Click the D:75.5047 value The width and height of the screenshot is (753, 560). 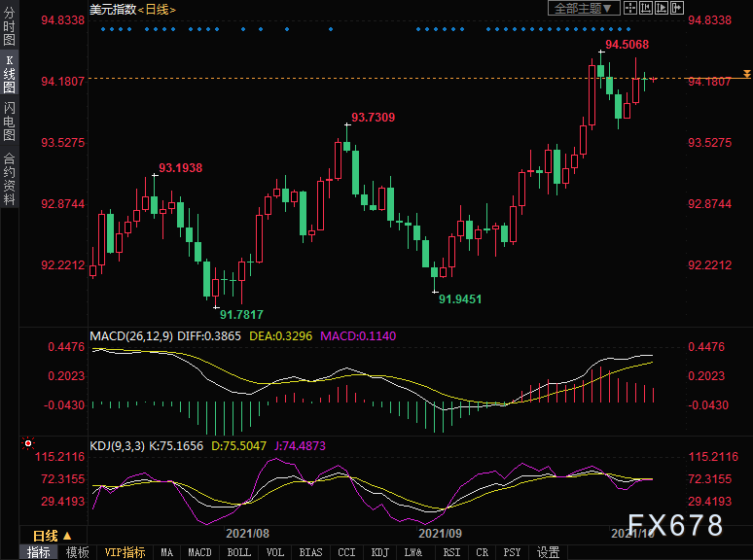coord(238,446)
